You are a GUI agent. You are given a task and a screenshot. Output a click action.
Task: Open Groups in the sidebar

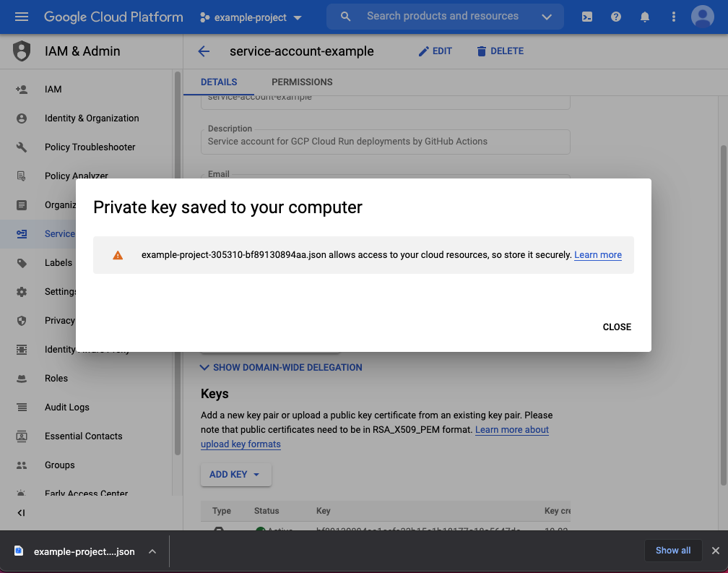click(x=59, y=465)
